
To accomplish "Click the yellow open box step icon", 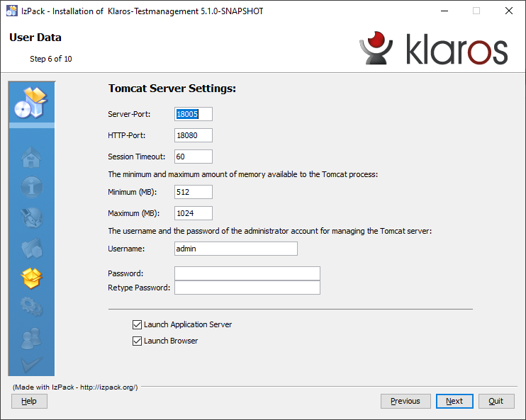I will (32, 278).
